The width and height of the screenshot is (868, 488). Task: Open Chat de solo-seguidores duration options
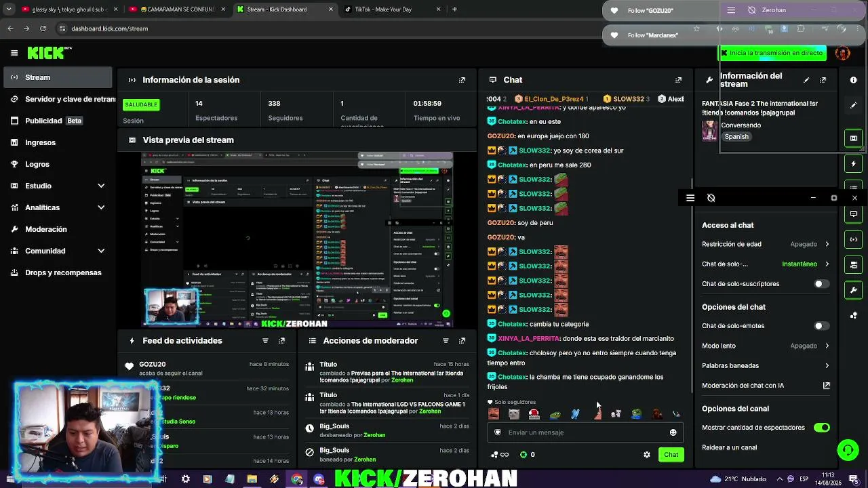point(766,264)
